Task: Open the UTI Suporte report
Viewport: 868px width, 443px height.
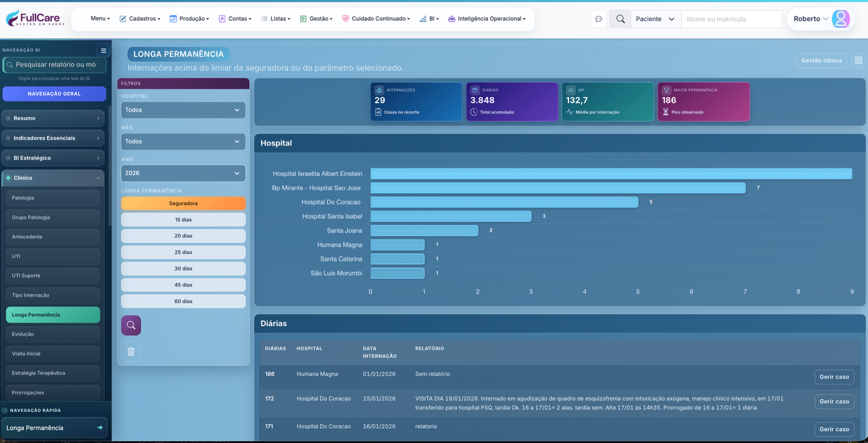Action: click(53, 276)
